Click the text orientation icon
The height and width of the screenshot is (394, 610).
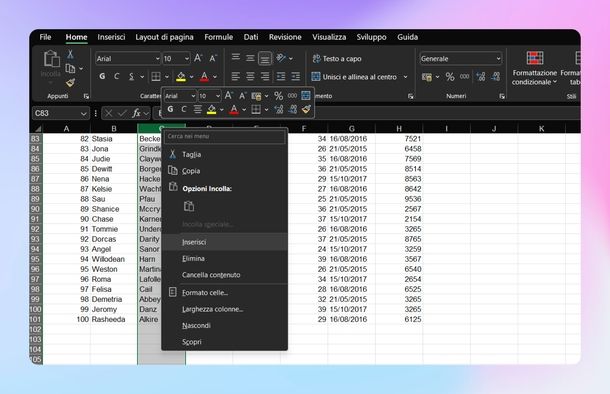[x=281, y=58]
